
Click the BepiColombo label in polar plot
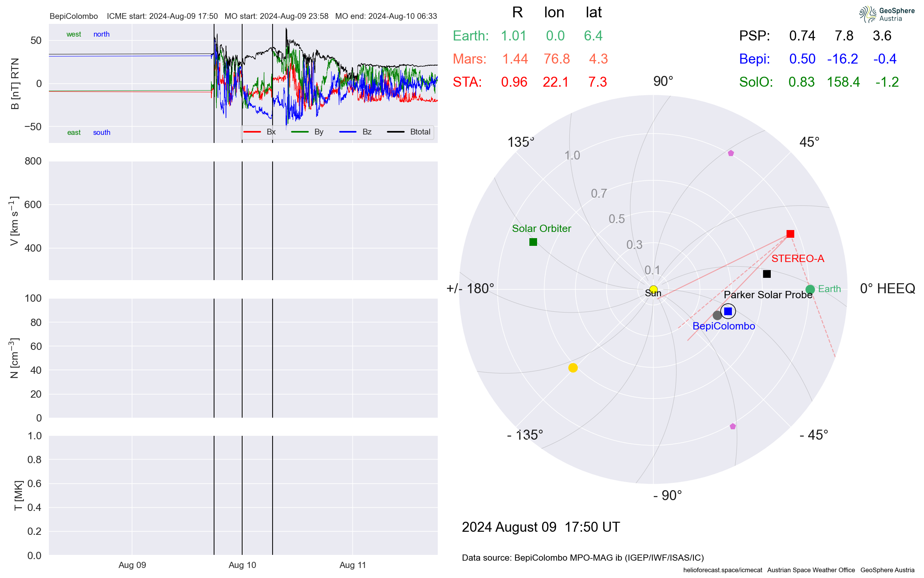(x=724, y=326)
